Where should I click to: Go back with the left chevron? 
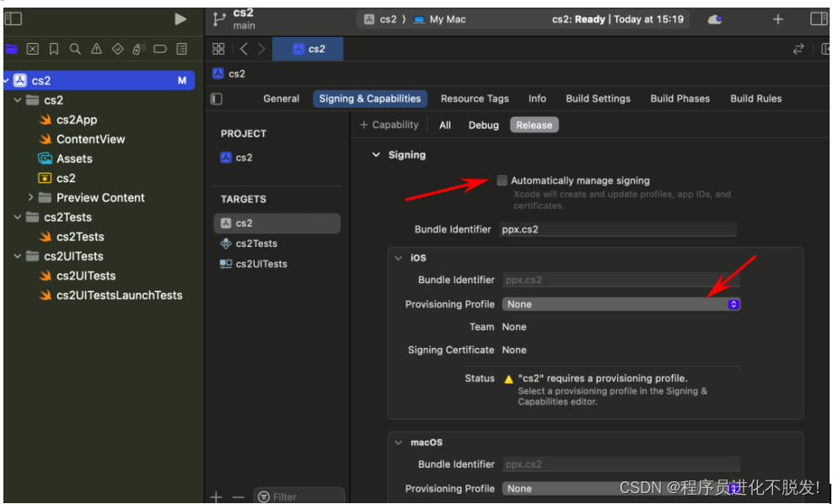pos(244,49)
